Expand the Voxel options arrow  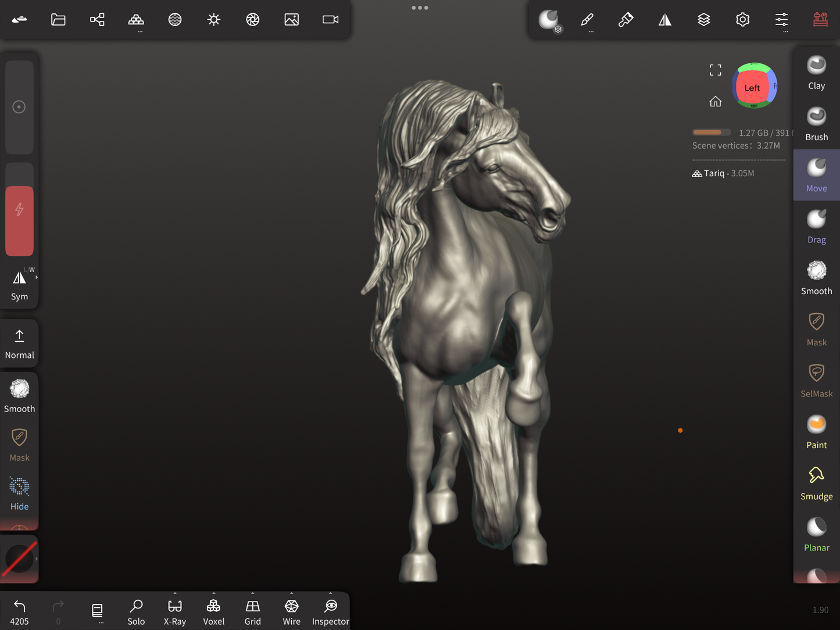click(213, 594)
